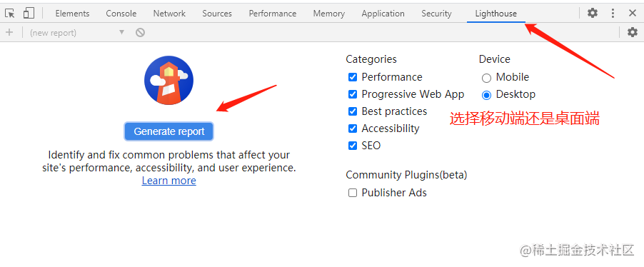Click the Lighthouse logo image
Viewport: 644px width, 267px height.
(168, 80)
